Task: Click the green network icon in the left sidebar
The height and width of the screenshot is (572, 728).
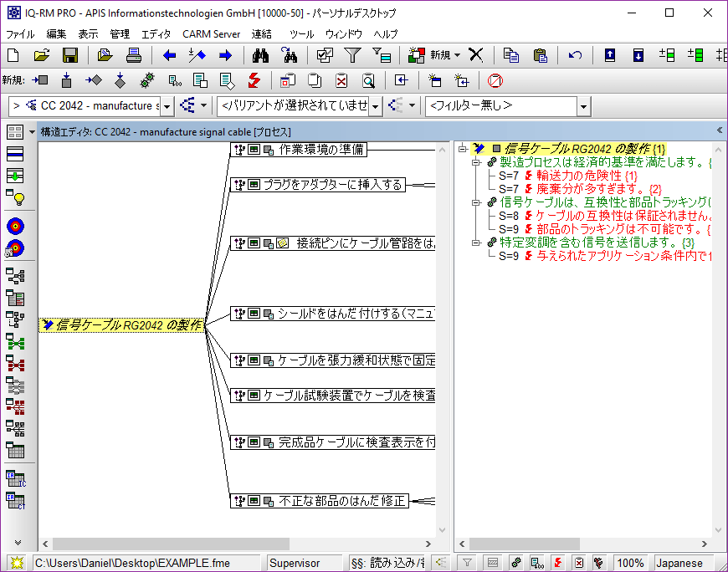Action: click(15, 342)
